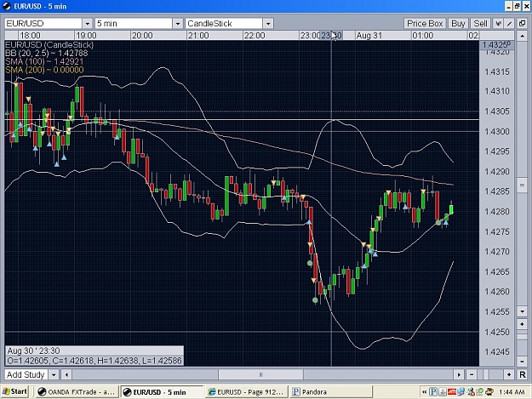Click the EUR/USD (CandleStick) chart label

pos(49,45)
